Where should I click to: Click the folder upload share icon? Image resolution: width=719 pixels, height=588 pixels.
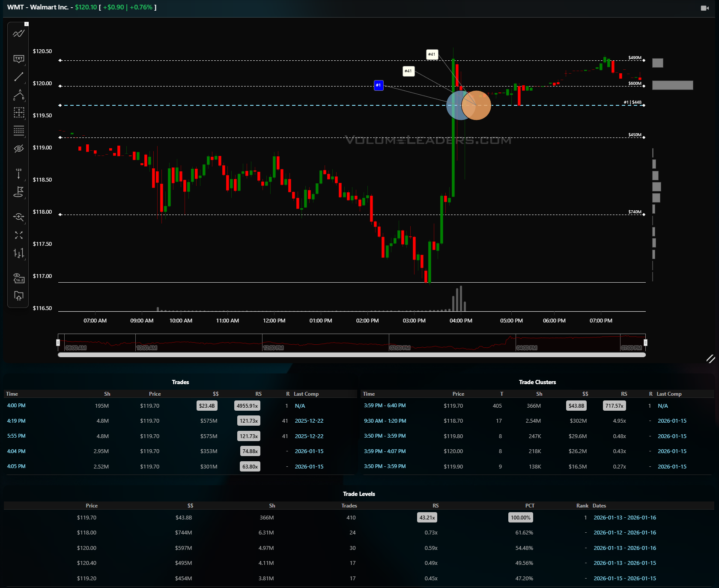tap(18, 296)
